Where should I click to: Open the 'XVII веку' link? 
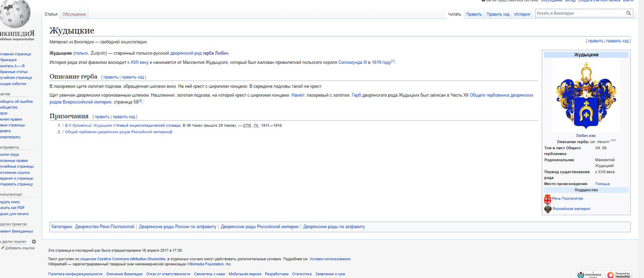point(139,62)
